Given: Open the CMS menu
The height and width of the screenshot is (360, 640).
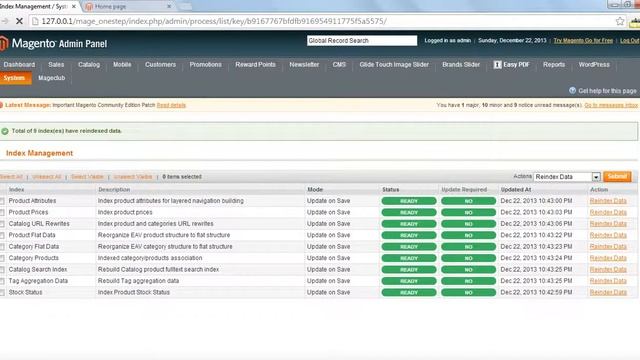Looking at the screenshot, I should click(339, 64).
